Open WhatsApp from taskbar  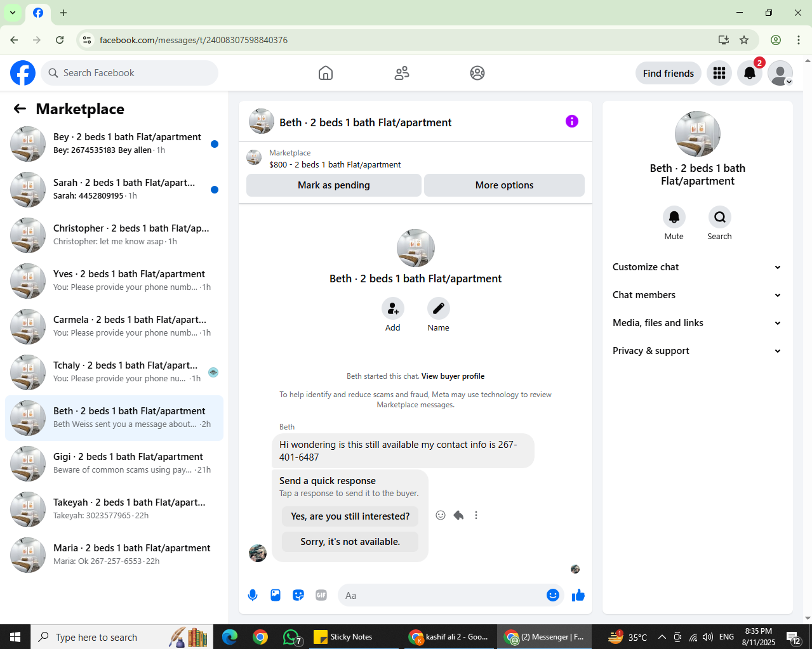pyautogui.click(x=291, y=637)
